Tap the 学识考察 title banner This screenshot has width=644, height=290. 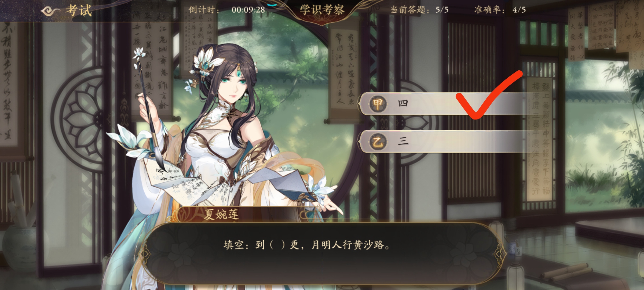click(x=322, y=10)
